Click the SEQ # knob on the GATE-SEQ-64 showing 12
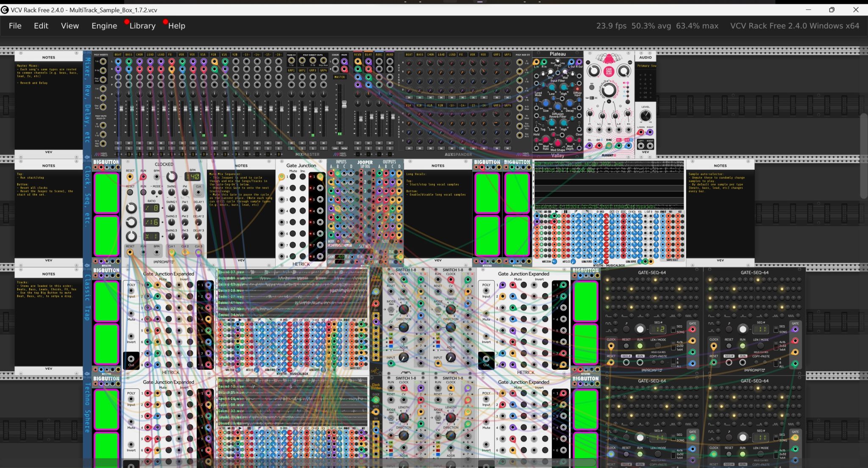This screenshot has width=868, height=468. point(640,329)
